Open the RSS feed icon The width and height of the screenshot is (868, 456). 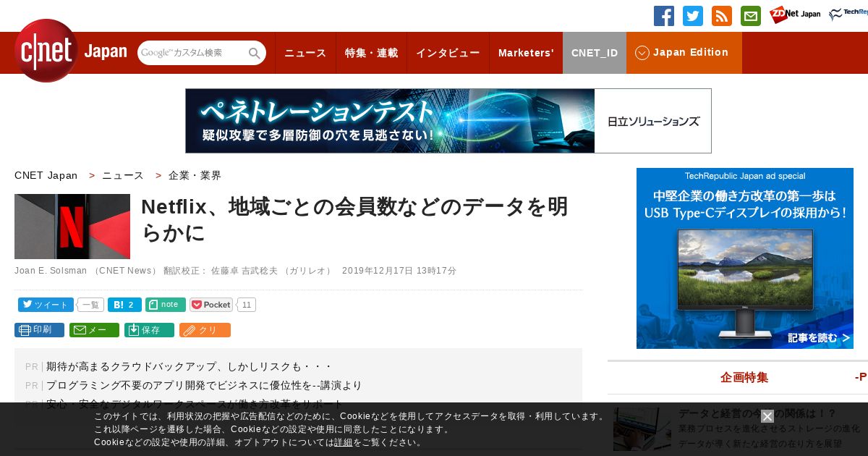click(722, 16)
